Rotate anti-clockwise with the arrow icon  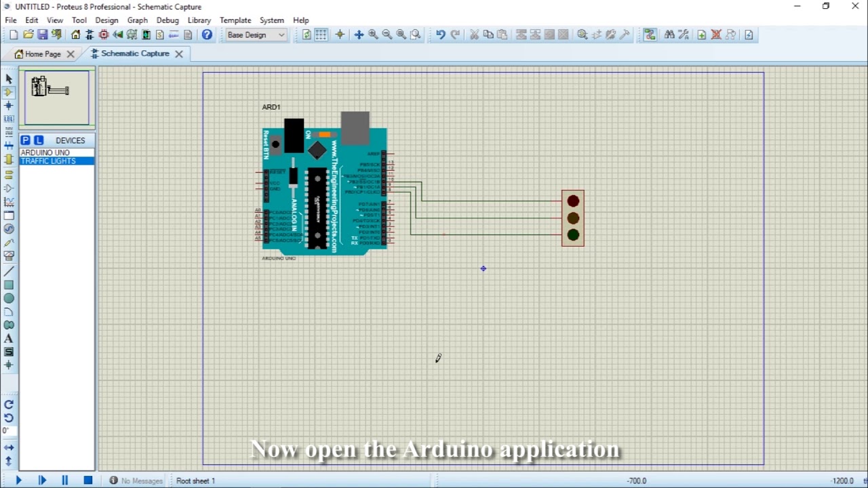[x=9, y=418]
